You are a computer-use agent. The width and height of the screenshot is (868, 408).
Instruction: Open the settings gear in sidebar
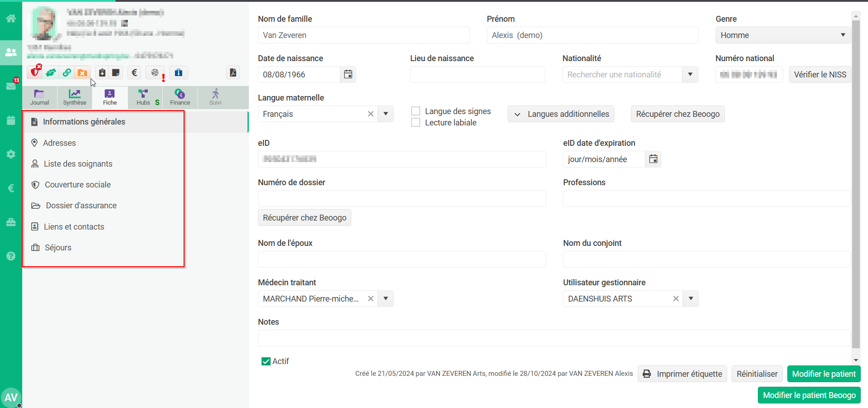pos(11,154)
